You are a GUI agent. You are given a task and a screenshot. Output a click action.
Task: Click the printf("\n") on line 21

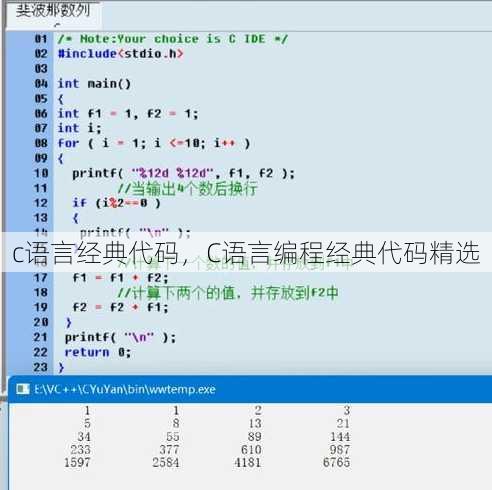click(x=120, y=337)
